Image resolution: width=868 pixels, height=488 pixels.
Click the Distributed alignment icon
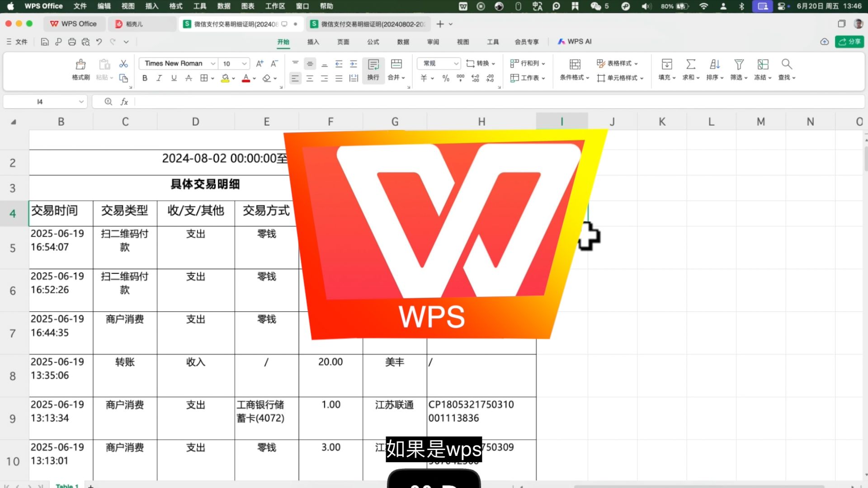(x=354, y=78)
